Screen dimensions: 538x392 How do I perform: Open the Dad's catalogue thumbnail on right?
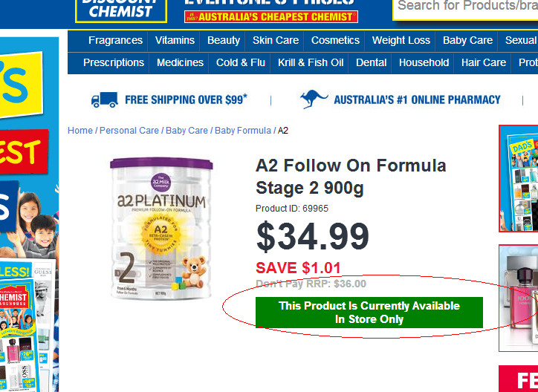(x=519, y=178)
